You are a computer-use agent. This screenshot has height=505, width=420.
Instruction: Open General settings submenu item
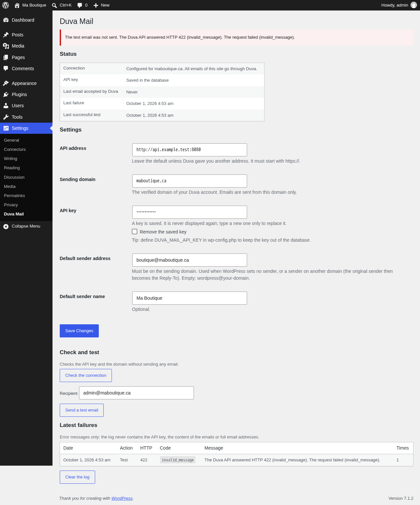tap(11, 140)
